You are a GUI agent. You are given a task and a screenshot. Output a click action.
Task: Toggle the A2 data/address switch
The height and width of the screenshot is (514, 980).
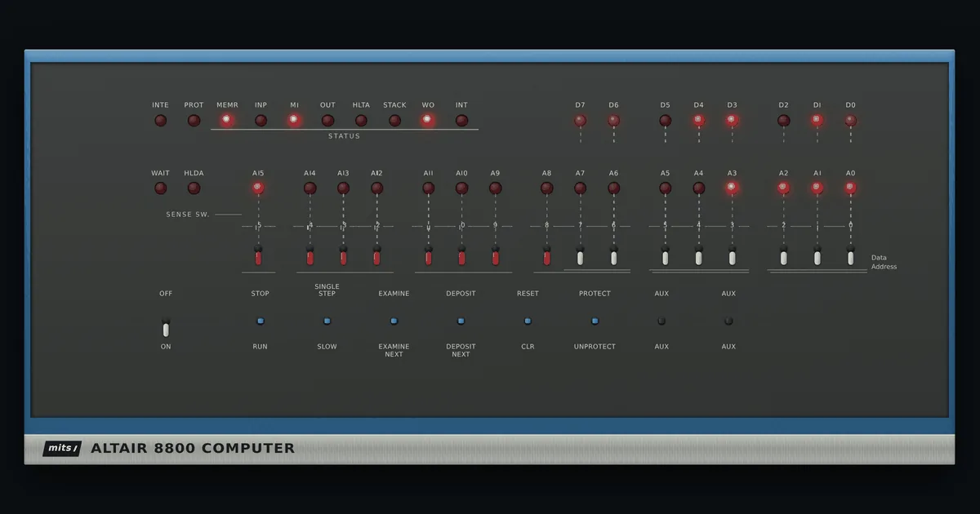[783, 256]
